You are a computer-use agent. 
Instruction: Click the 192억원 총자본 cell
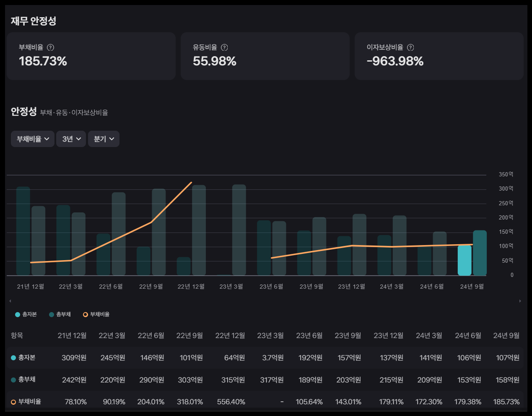point(310,358)
